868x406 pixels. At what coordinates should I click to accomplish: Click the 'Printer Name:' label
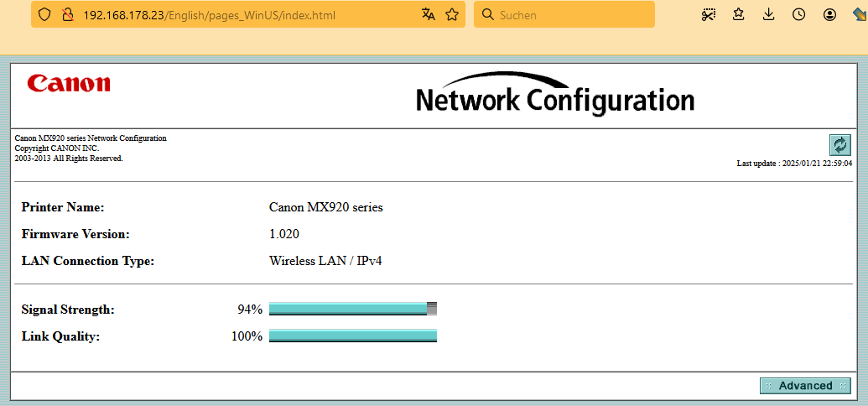pos(63,208)
